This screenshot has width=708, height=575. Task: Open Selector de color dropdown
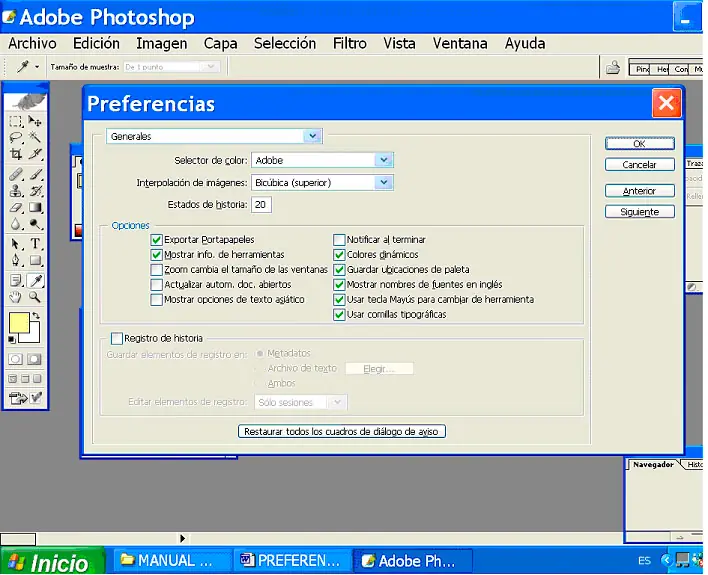pos(322,160)
